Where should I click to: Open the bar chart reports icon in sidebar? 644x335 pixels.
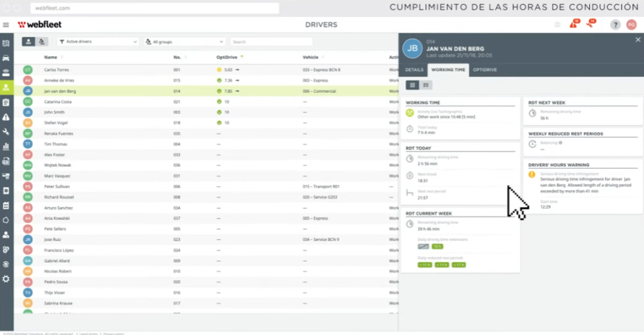coord(6,146)
